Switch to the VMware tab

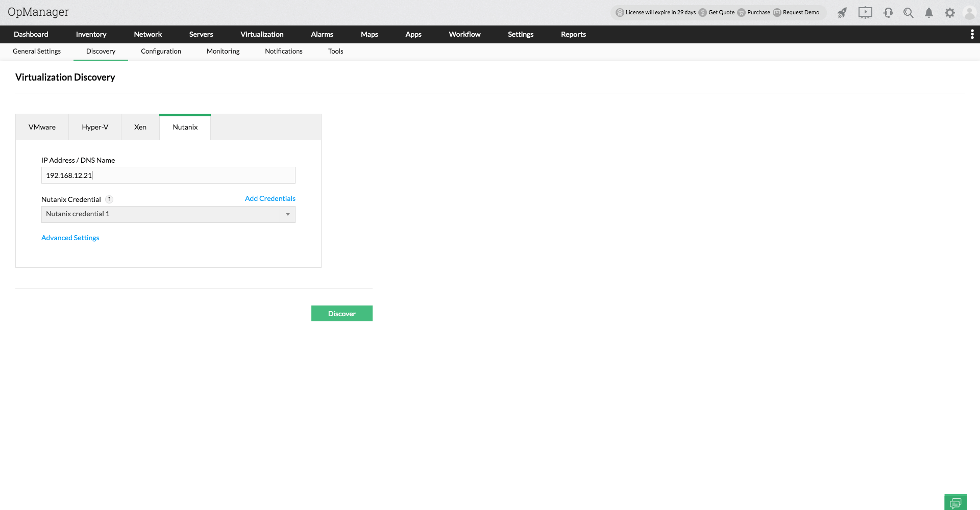coord(42,127)
